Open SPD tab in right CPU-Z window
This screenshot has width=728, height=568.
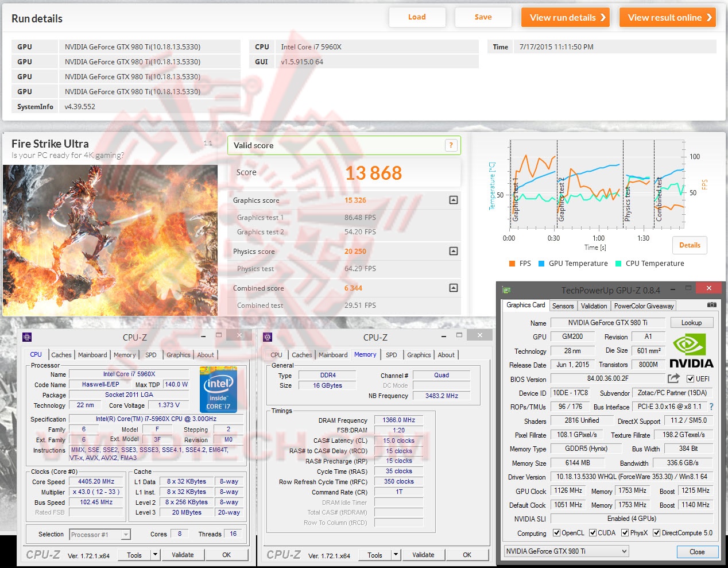click(x=392, y=355)
